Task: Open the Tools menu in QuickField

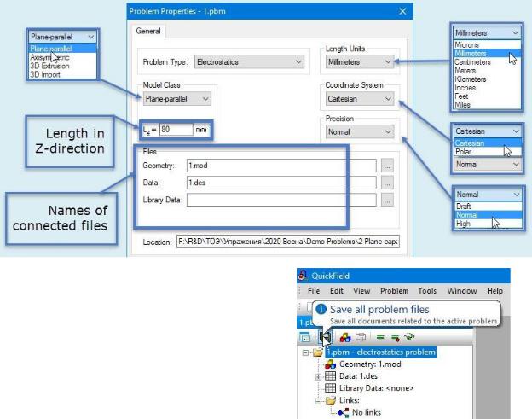Action: [x=427, y=291]
